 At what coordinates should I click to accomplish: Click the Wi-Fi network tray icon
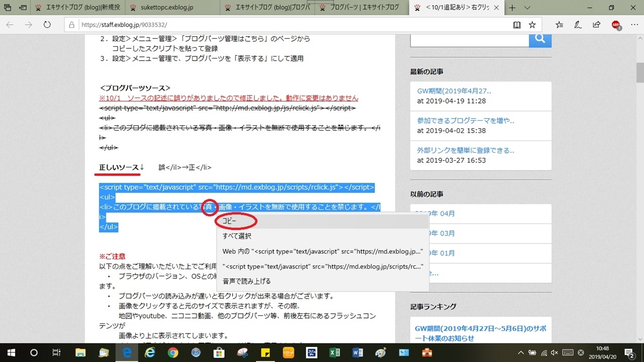coord(544,353)
